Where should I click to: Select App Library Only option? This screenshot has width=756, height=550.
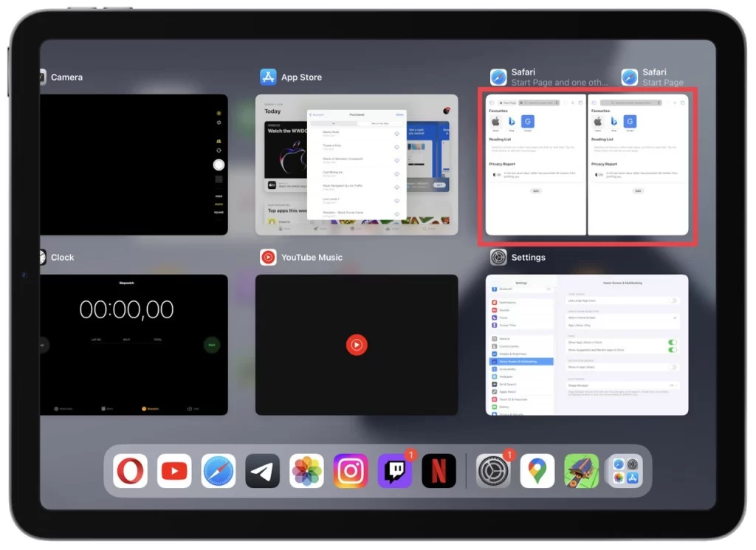622,326
